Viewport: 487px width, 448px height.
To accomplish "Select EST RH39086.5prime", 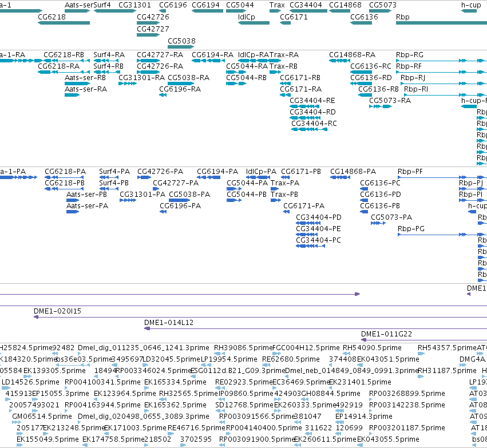I will [x=243, y=348].
